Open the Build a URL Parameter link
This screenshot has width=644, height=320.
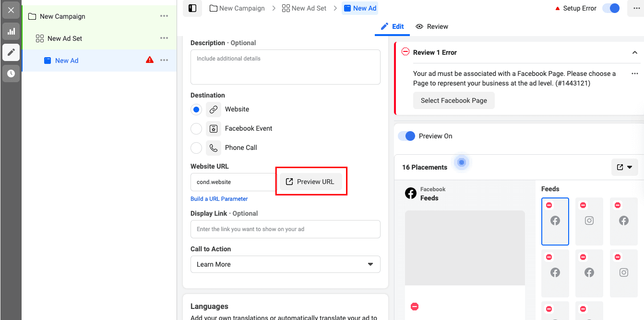pyautogui.click(x=219, y=199)
